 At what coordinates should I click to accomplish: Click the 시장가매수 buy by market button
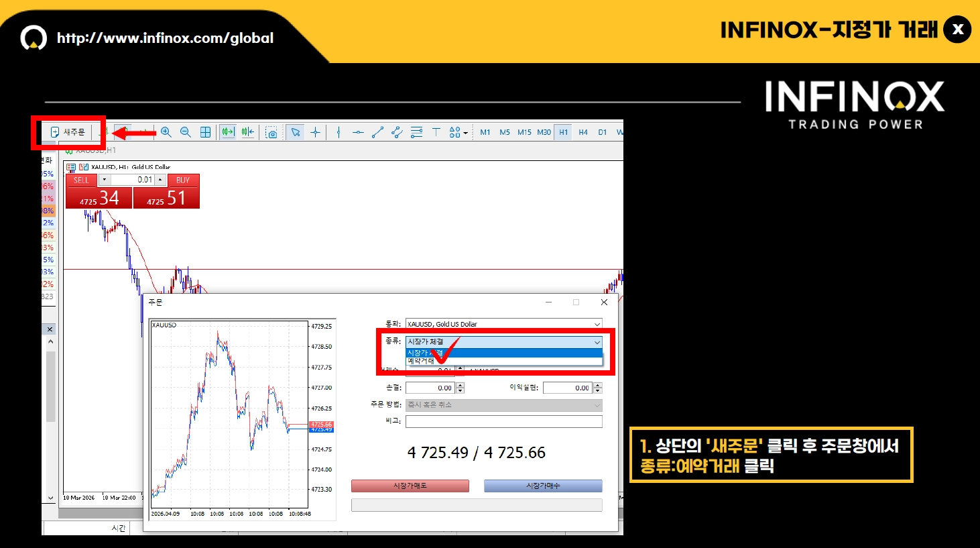point(543,486)
